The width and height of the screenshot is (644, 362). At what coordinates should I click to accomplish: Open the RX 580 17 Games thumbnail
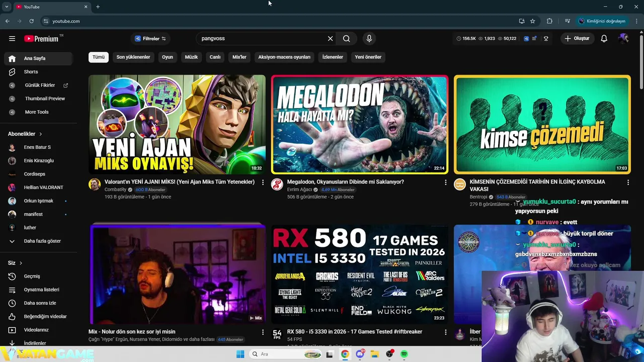[360, 274]
